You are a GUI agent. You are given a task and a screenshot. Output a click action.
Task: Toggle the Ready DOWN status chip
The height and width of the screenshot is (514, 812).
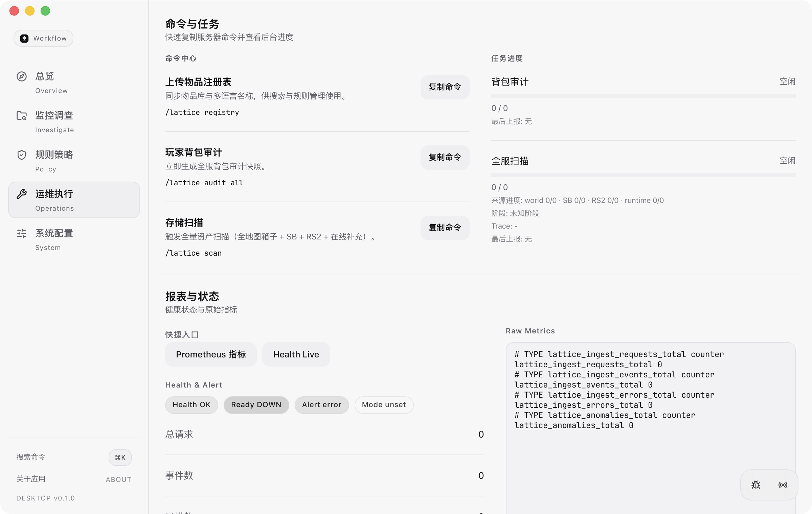pos(256,405)
